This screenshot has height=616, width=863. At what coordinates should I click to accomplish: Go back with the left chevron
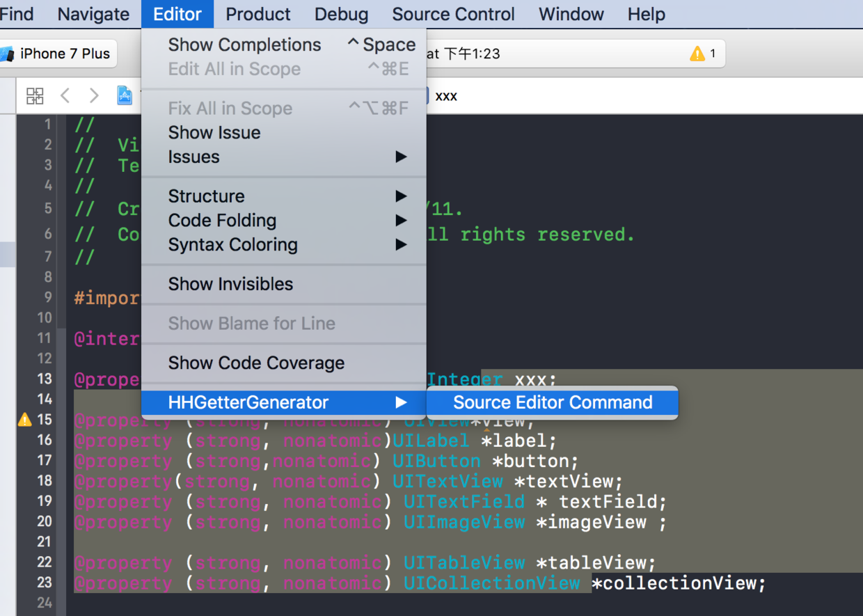[x=65, y=96]
